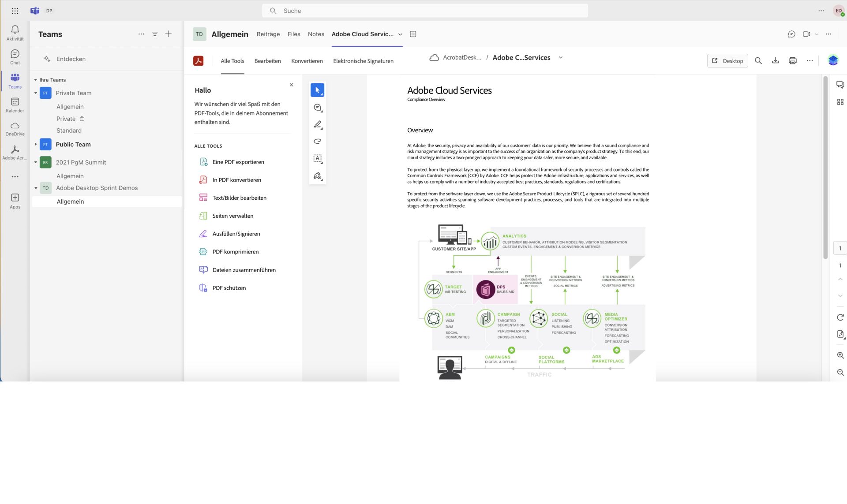The image size is (847, 504).
Task: Collapse the Ihre Teams section
Action: tap(35, 80)
